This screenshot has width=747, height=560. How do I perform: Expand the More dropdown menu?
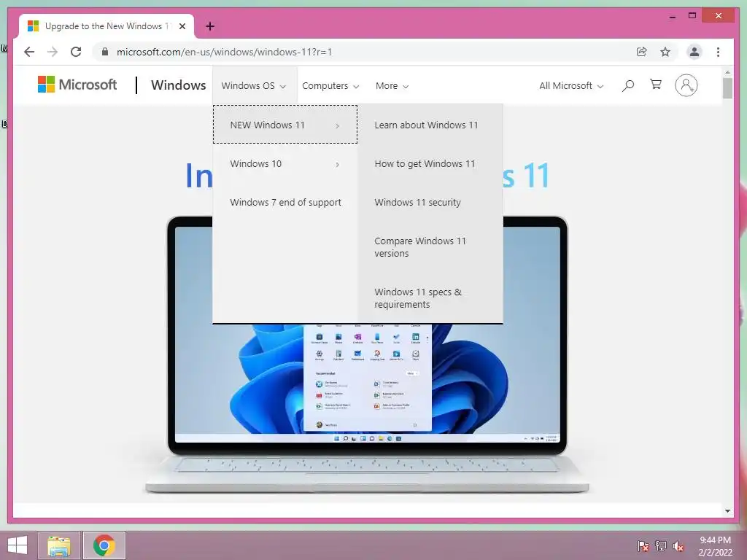pyautogui.click(x=392, y=86)
